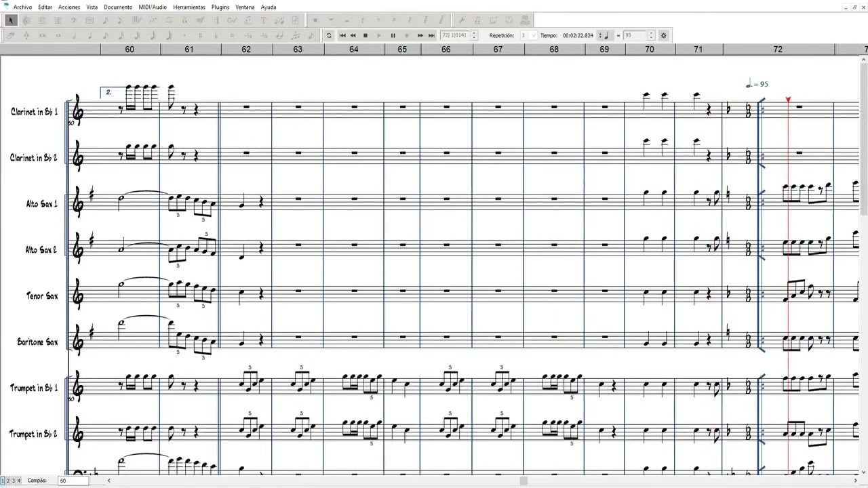Image resolution: width=868 pixels, height=488 pixels.
Task: Choose the bass clef tool
Action: (x=73, y=20)
